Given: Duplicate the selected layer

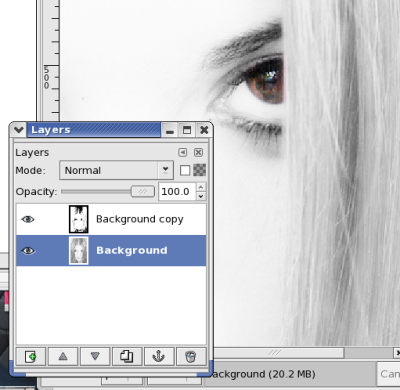Looking at the screenshot, I should (x=127, y=356).
